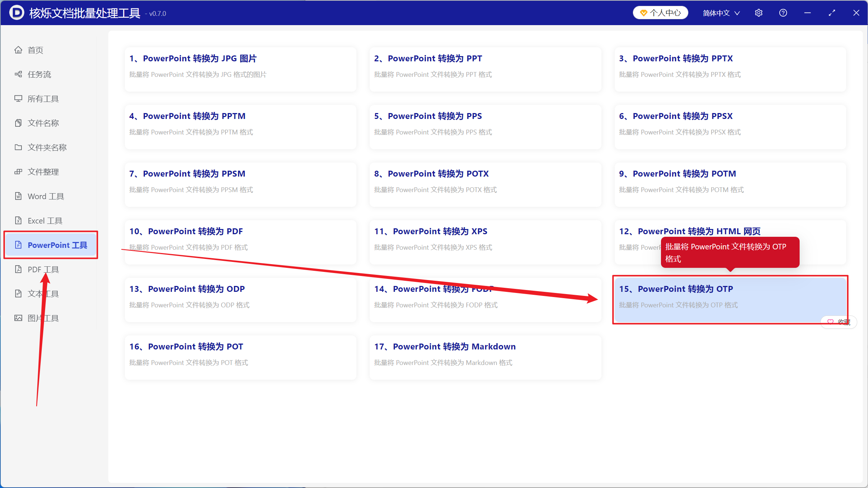Viewport: 868px width, 488px height.
Task: Open 个人中心 personal center
Action: 660,13
